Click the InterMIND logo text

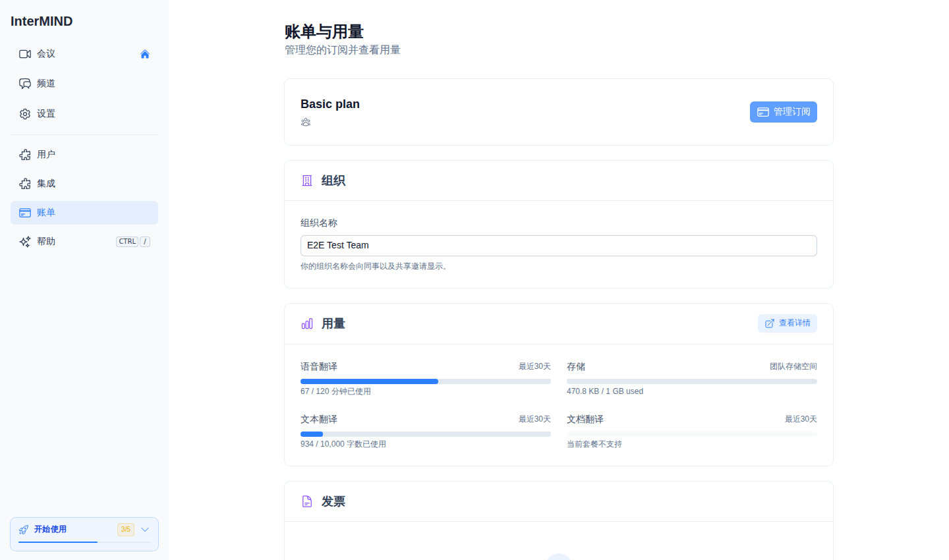[x=42, y=21]
